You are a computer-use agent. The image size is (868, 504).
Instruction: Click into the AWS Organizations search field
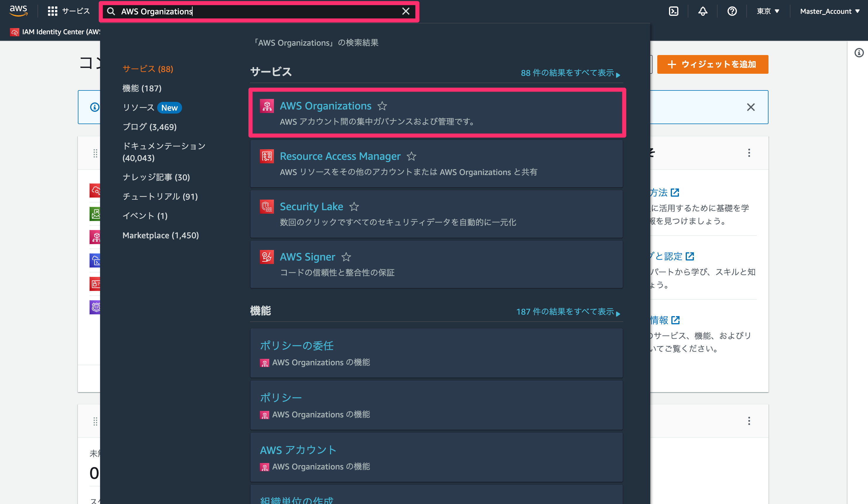[x=259, y=11]
